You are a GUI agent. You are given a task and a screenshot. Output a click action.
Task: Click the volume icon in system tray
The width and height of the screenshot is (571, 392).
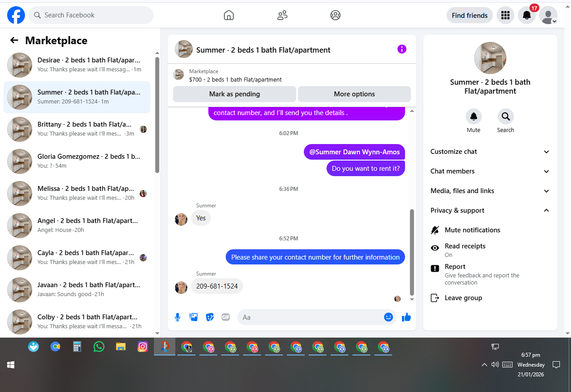point(495,365)
